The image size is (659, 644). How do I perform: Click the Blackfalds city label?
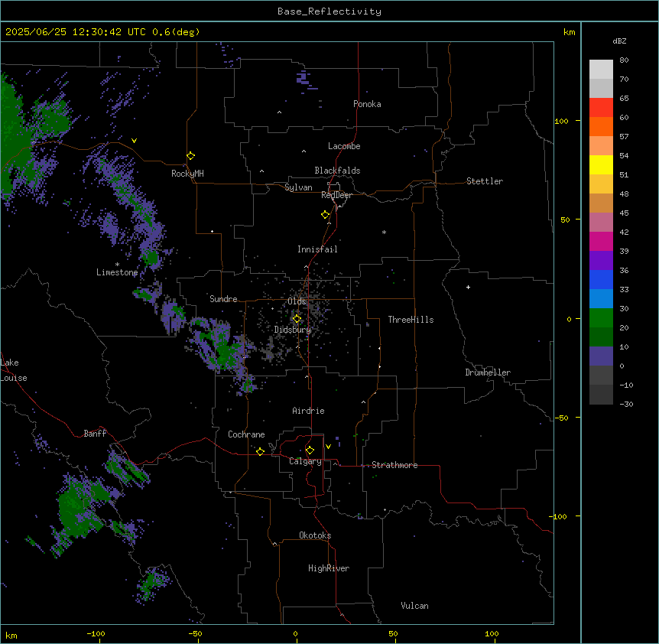tap(337, 171)
